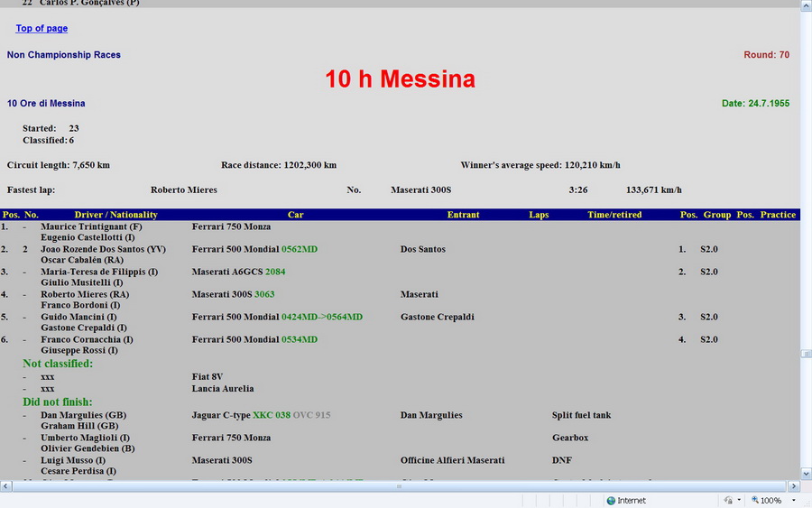Click driver 'Maria-Teresa de Filippis (I)'
The width and height of the screenshot is (812, 508).
click(99, 272)
